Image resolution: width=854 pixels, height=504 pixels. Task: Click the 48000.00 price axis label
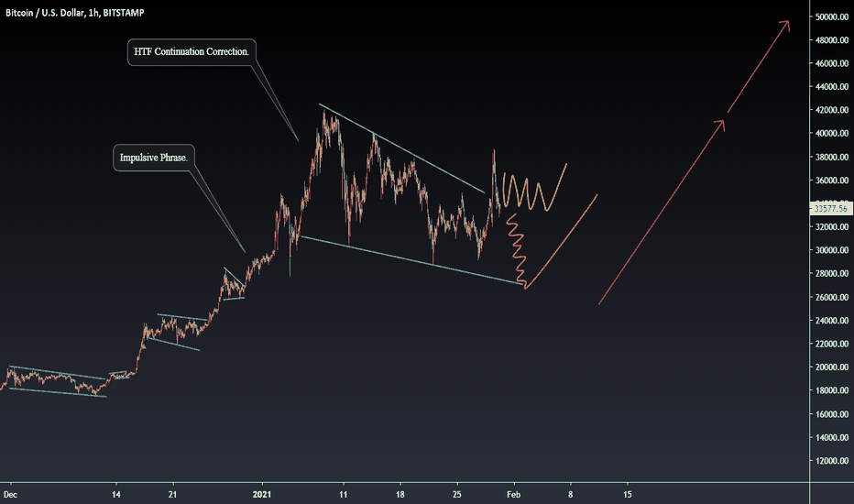(832, 40)
